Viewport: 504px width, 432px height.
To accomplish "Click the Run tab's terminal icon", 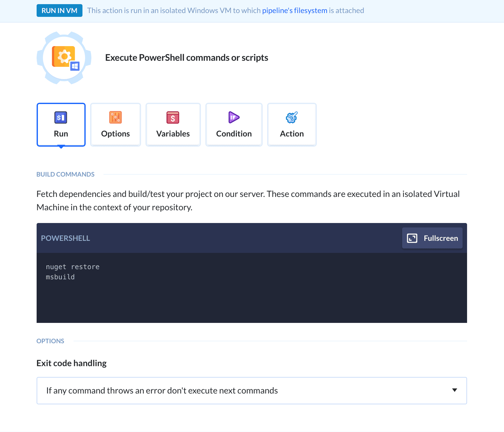I will [x=61, y=117].
